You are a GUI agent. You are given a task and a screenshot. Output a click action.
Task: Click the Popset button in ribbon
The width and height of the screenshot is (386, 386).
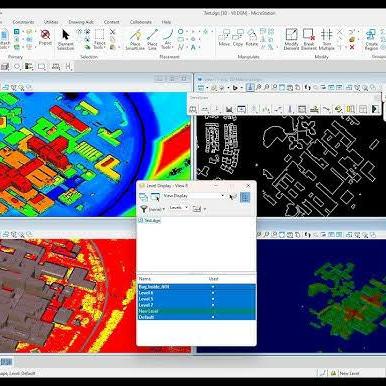click(45, 37)
